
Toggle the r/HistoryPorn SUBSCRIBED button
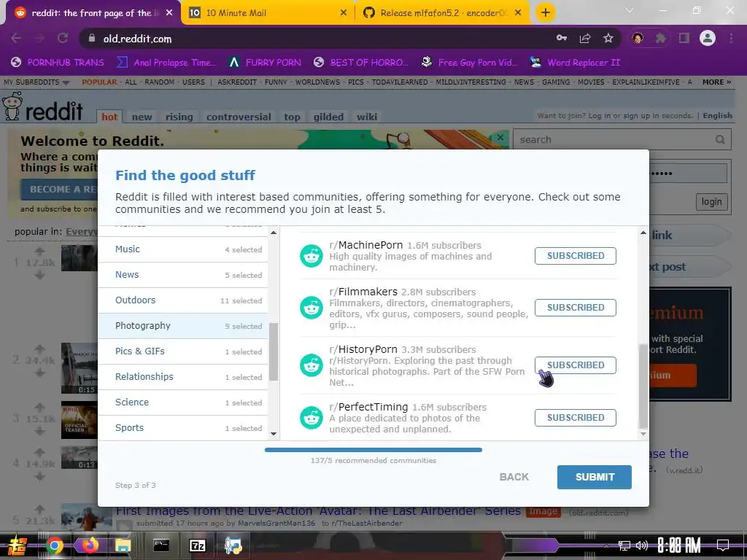575,365
